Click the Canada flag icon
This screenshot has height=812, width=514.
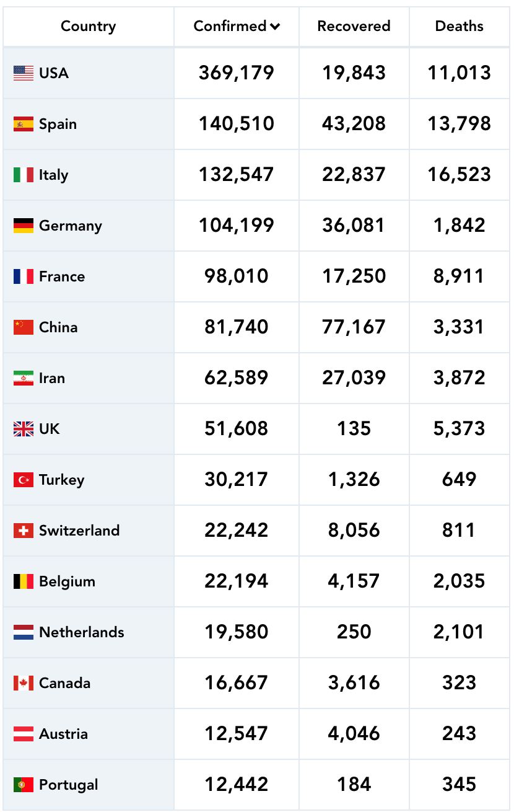24,683
